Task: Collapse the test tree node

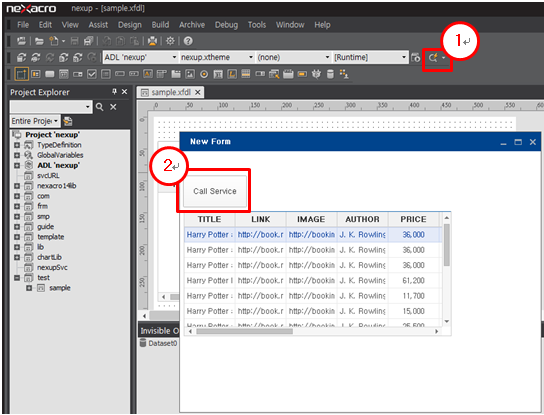Action: pos(17,278)
